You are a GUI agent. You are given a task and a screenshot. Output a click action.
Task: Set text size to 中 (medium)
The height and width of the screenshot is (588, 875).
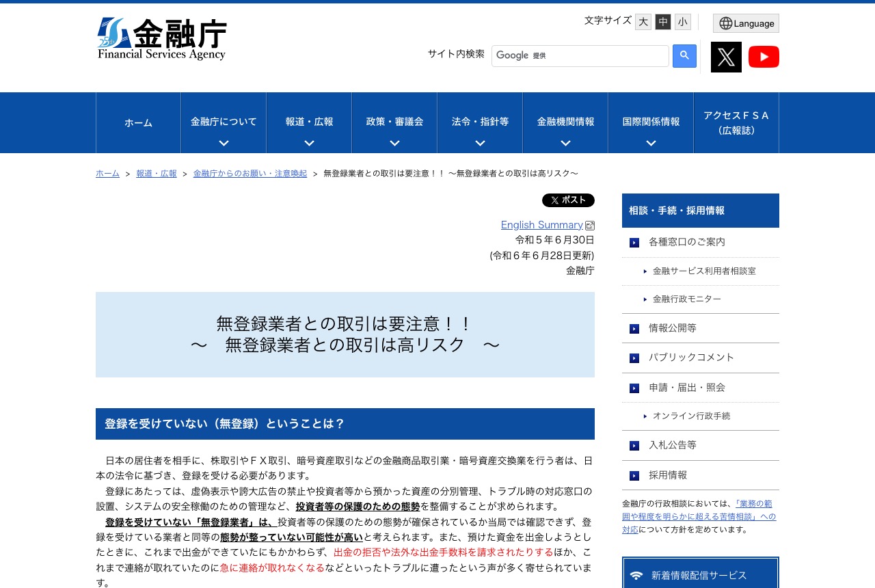663,22
